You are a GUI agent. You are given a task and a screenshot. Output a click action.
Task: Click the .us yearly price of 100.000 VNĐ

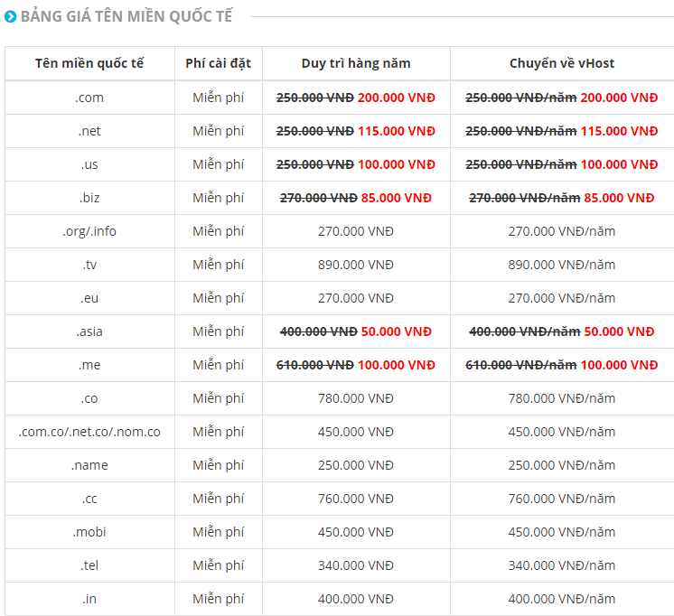click(396, 164)
